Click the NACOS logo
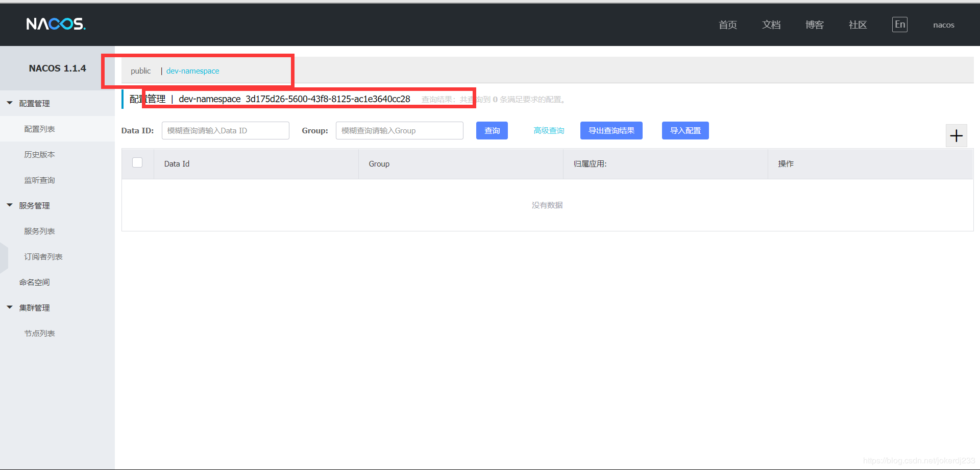Image resolution: width=980 pixels, height=470 pixels. pos(56,24)
